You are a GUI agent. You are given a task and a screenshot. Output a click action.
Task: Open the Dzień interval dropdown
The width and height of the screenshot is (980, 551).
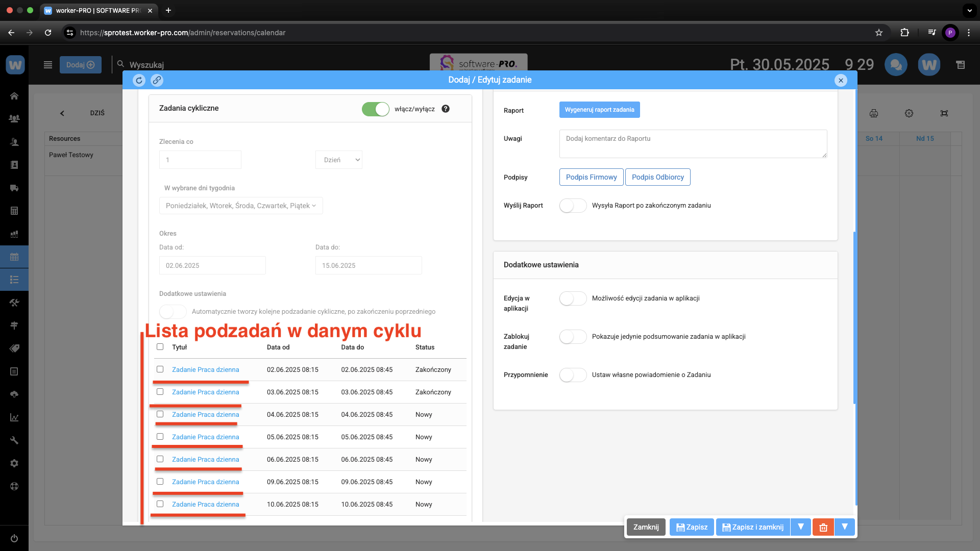(339, 160)
